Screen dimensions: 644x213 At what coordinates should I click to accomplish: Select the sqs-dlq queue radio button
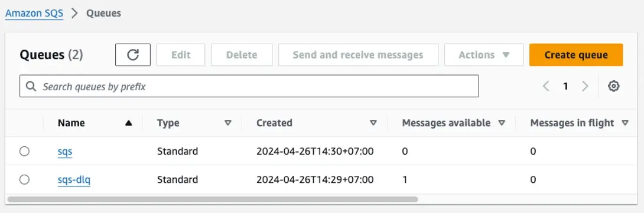pos(25,179)
